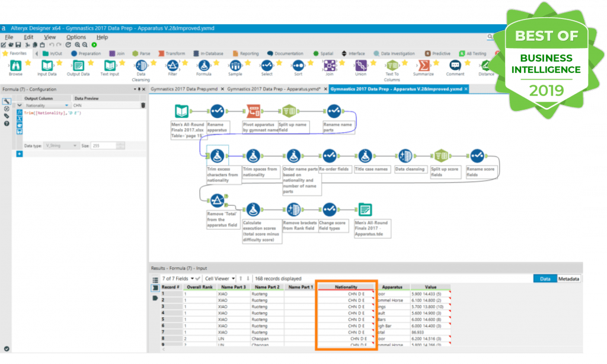607x364 pixels.
Task: Open Configuration panel window options arrow
Action: tap(135, 89)
